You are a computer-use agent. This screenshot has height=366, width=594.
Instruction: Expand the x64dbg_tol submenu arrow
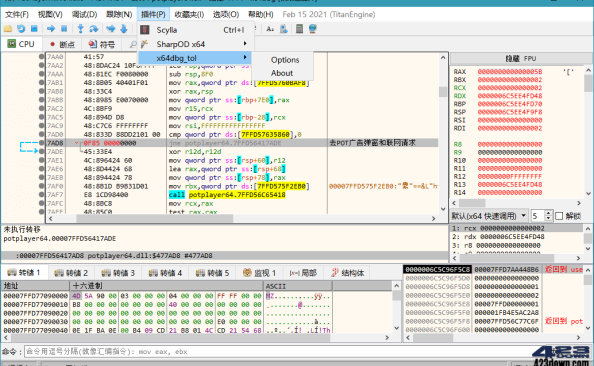(245, 57)
